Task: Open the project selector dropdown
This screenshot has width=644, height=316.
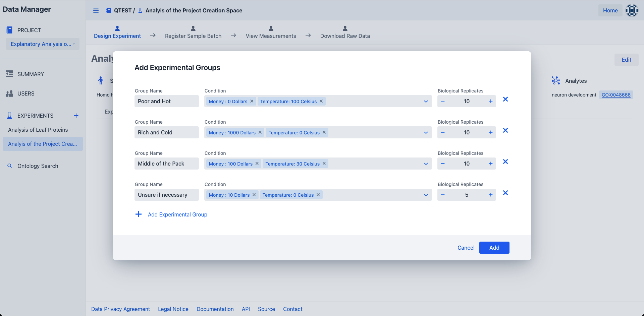Action: coord(43,44)
